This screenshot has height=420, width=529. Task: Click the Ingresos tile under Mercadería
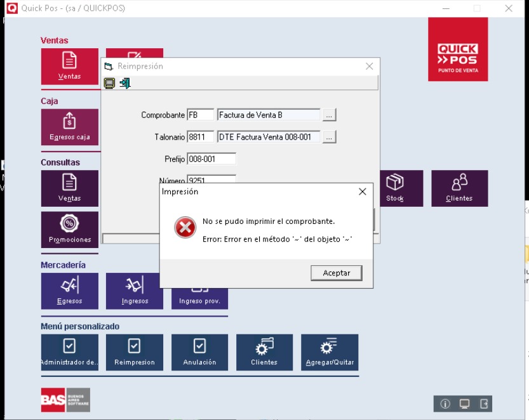135,291
